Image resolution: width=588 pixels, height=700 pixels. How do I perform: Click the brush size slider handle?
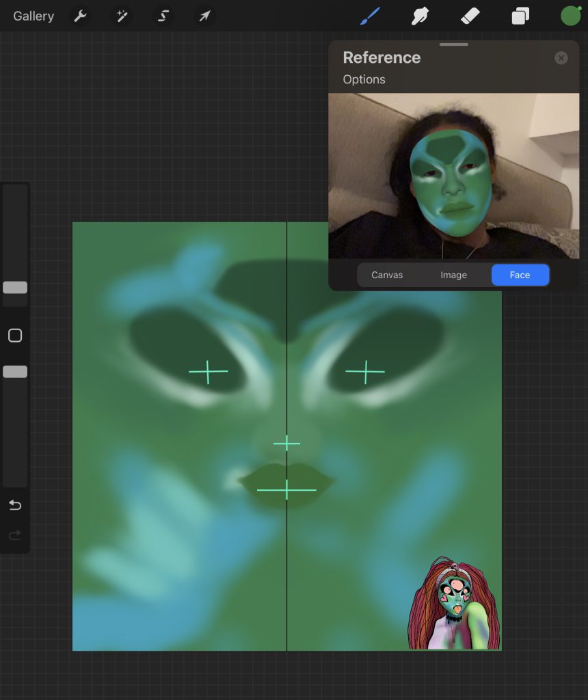[x=15, y=288]
